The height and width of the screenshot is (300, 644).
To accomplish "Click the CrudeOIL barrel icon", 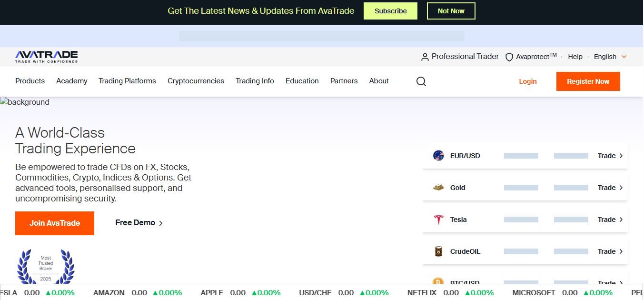I will click(438, 251).
